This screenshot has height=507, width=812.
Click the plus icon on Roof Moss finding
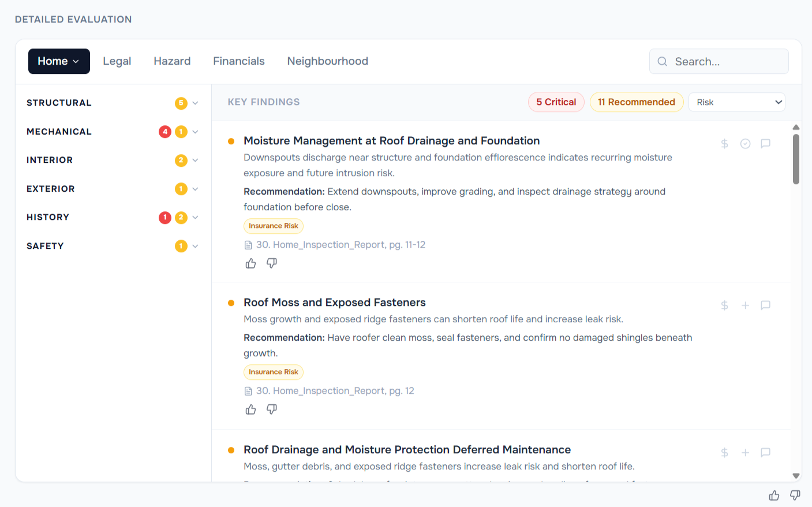pos(745,305)
